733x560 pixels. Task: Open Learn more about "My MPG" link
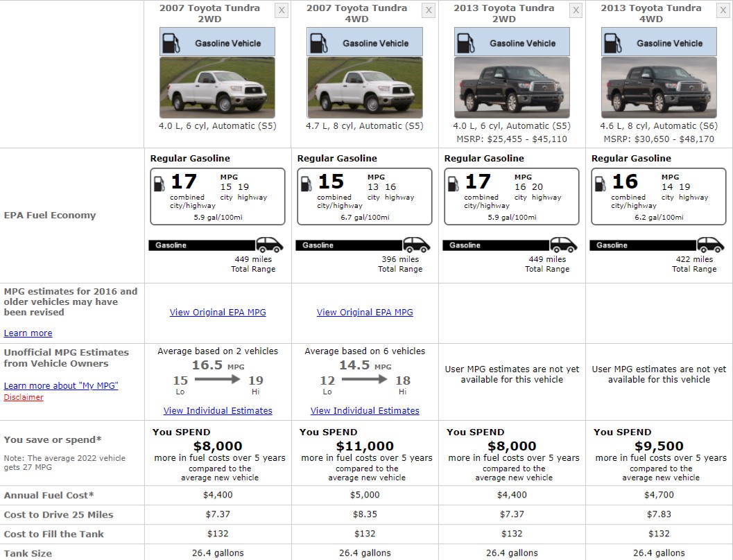61,385
